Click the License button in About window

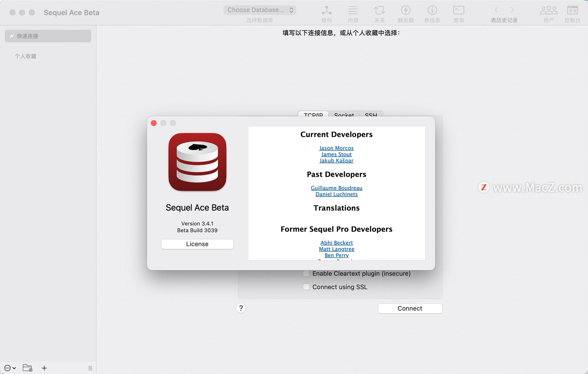point(197,244)
